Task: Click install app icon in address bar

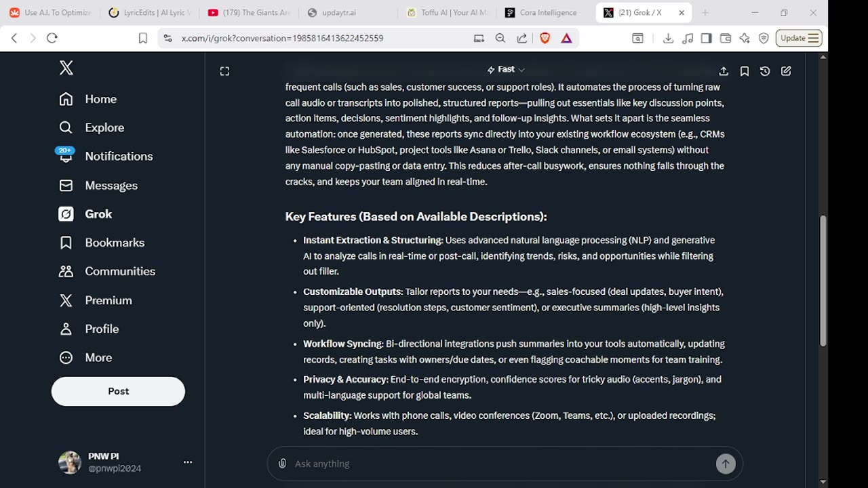Action: click(x=479, y=38)
